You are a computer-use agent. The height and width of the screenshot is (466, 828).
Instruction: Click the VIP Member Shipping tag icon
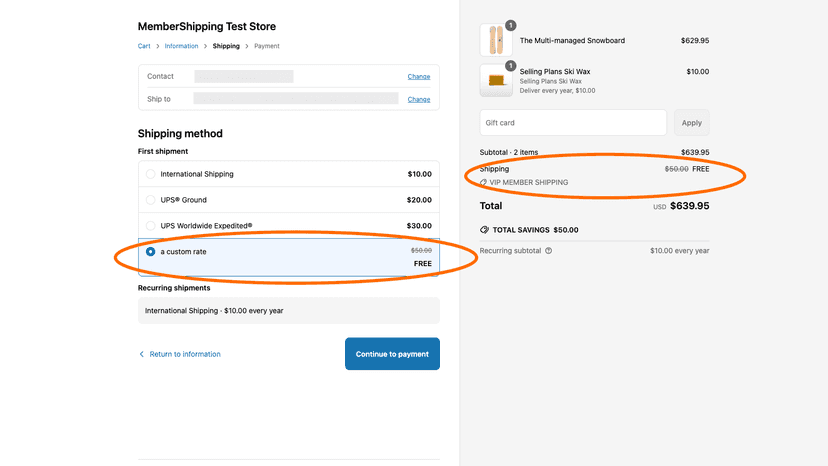click(483, 182)
